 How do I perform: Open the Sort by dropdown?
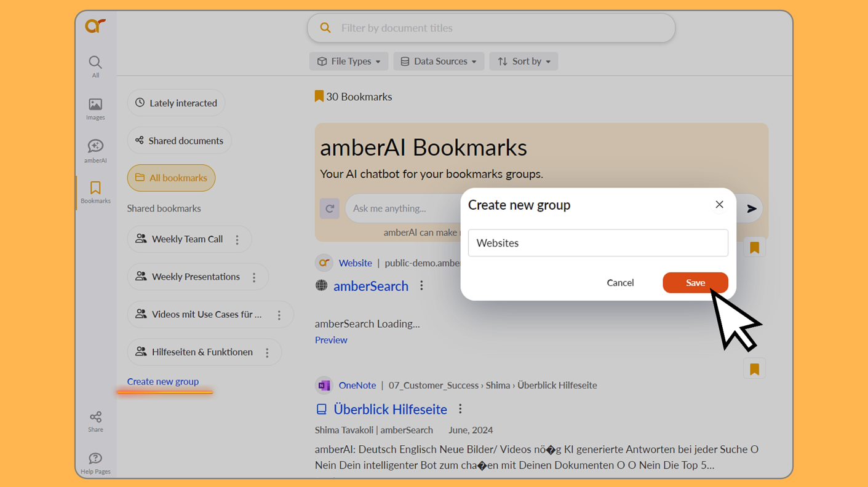click(524, 61)
